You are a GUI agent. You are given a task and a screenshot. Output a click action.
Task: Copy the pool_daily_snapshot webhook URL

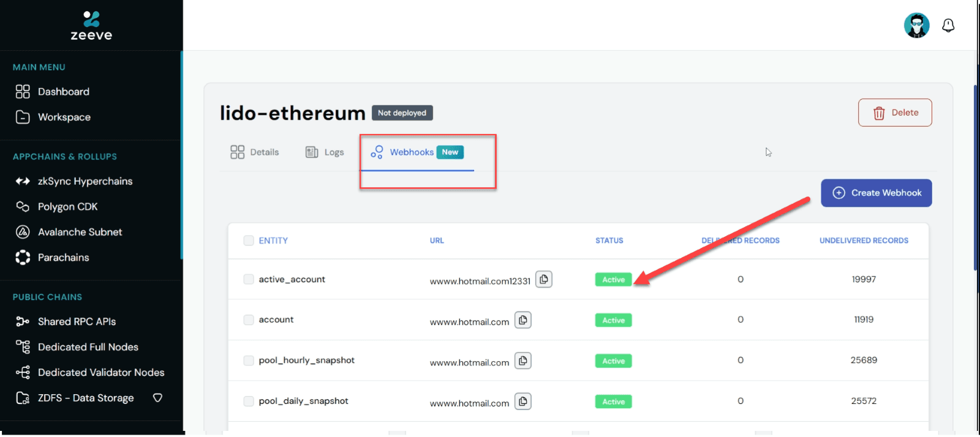pos(523,402)
